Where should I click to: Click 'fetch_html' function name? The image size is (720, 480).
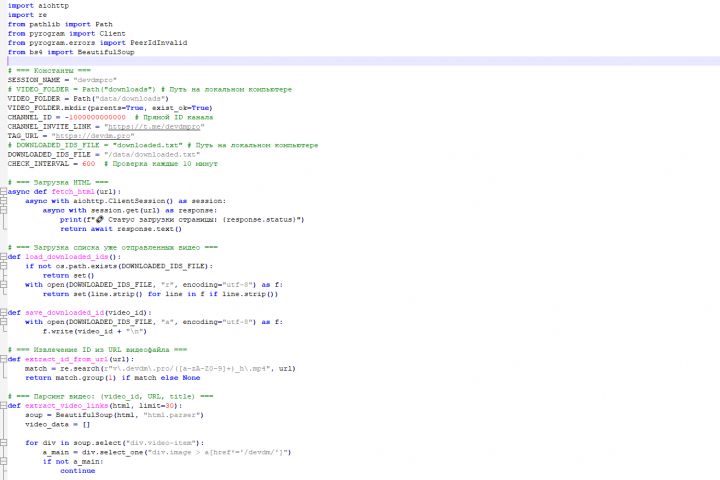coord(73,192)
